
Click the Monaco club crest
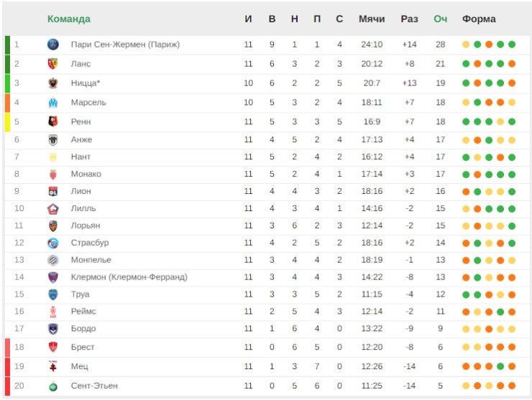(x=53, y=175)
